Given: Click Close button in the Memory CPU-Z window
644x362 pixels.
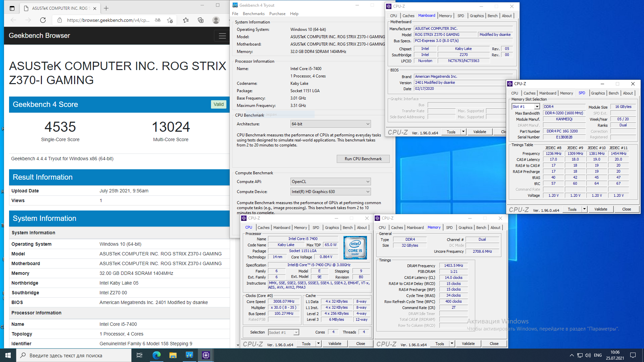Looking at the screenshot, I should (x=494, y=344).
